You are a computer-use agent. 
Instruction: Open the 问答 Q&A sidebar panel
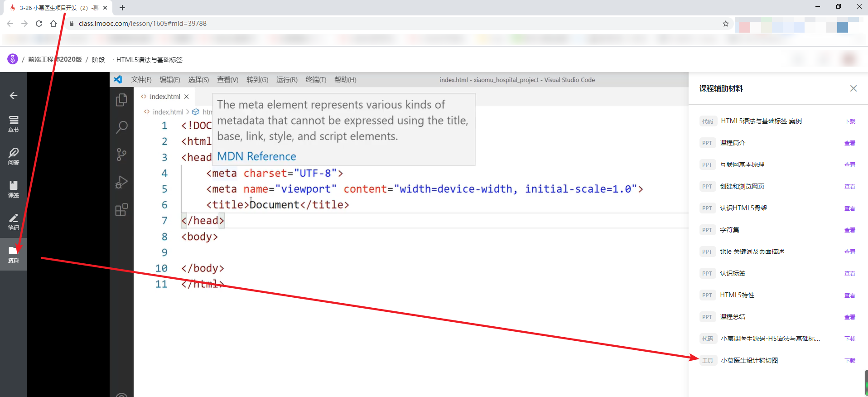coord(14,156)
